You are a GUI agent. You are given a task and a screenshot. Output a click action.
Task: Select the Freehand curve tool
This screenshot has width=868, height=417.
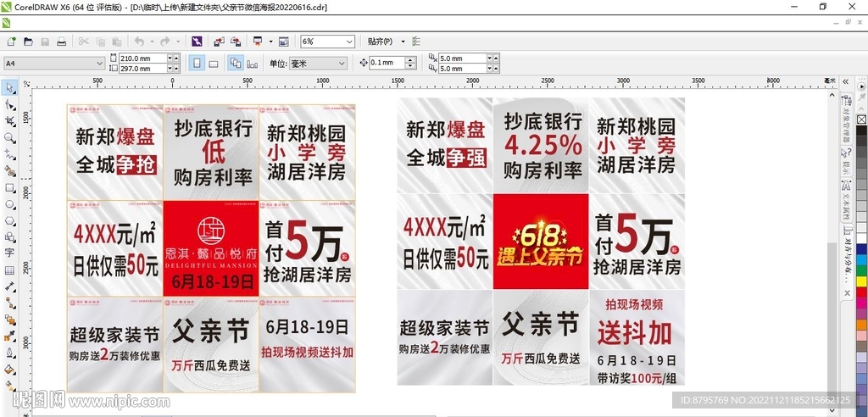coord(10,154)
